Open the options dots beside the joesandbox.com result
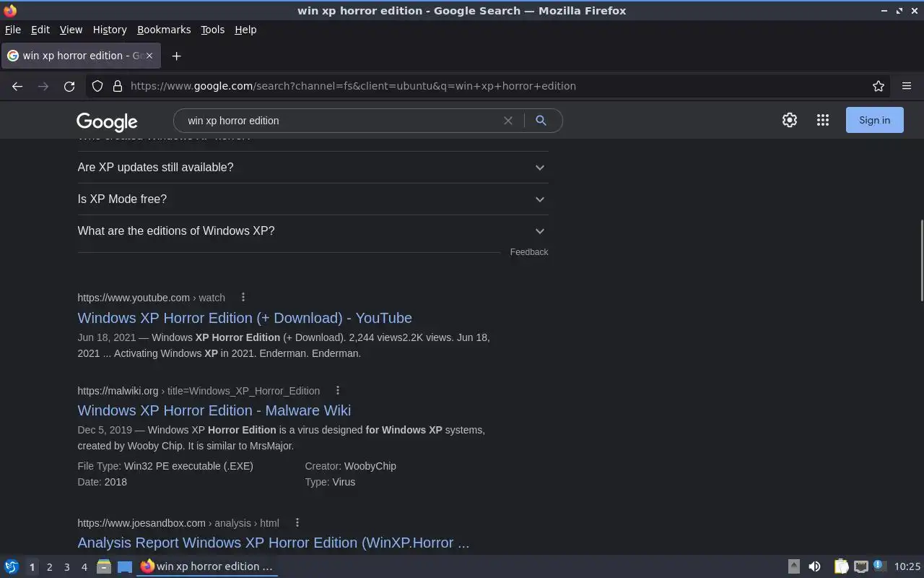The height and width of the screenshot is (578, 924). coord(297,522)
